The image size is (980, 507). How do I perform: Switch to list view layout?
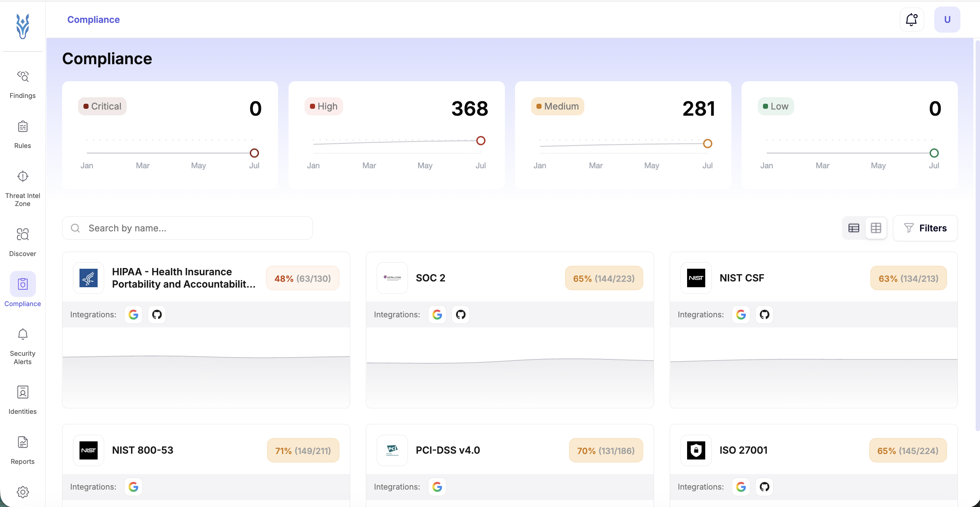(x=854, y=228)
